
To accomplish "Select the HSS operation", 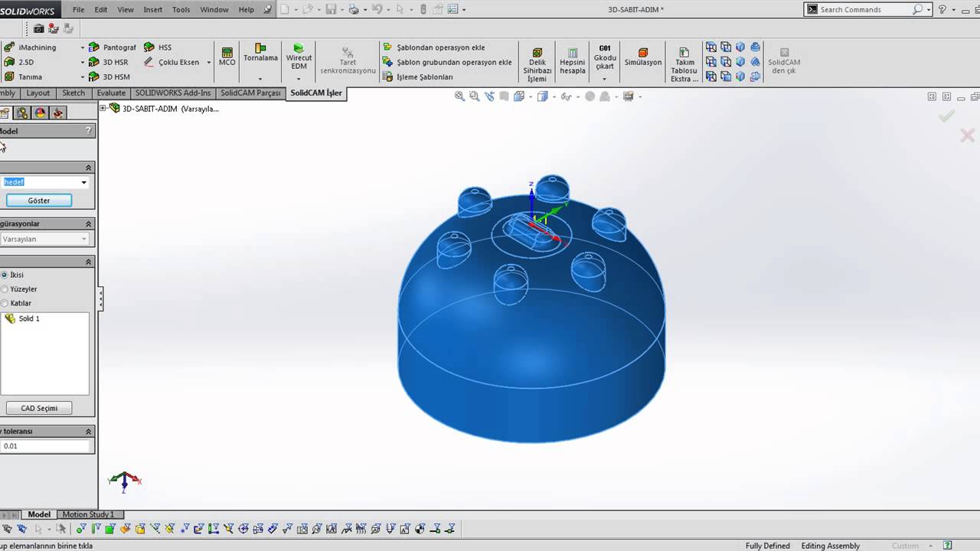I will click(x=158, y=47).
